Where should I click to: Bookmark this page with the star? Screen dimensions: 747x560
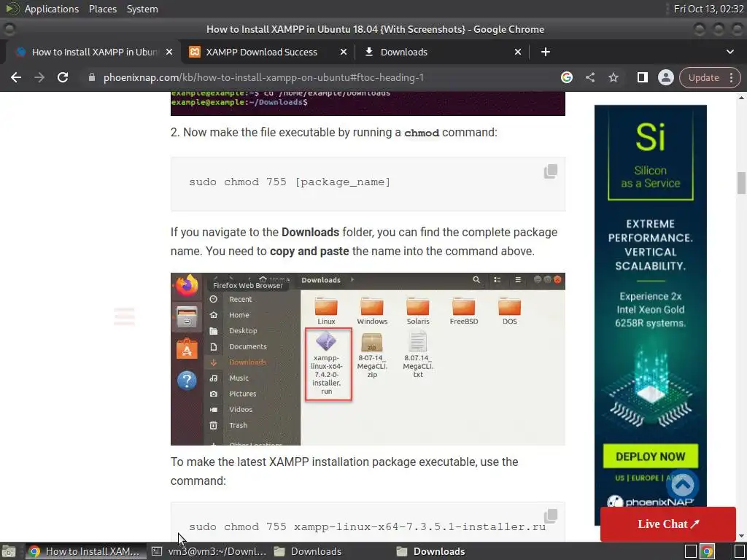(x=613, y=77)
